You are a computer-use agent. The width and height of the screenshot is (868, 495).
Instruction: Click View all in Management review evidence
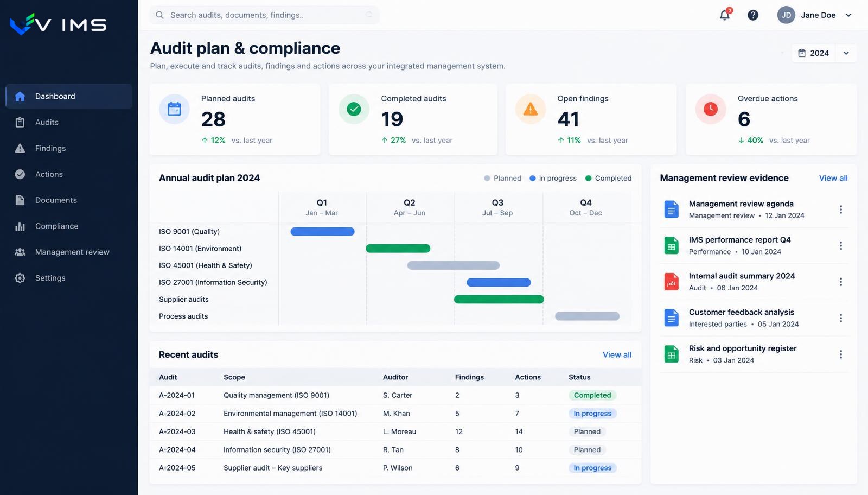click(x=833, y=178)
